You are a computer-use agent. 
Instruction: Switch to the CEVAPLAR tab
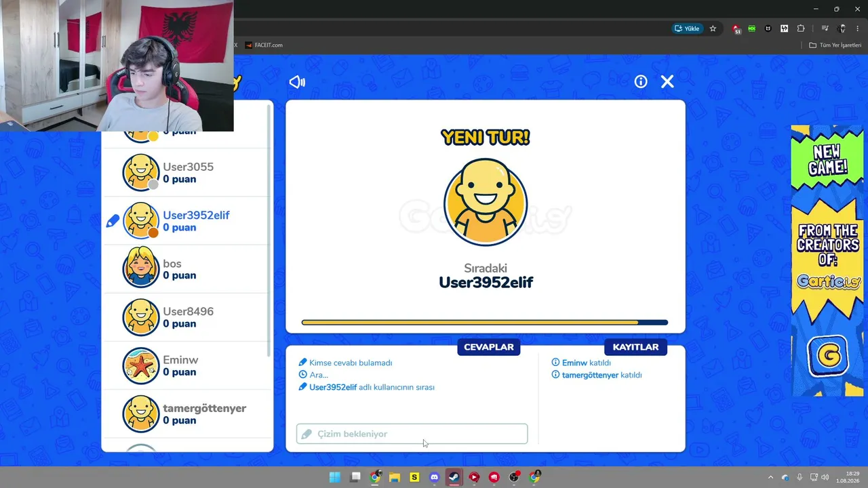click(x=489, y=347)
